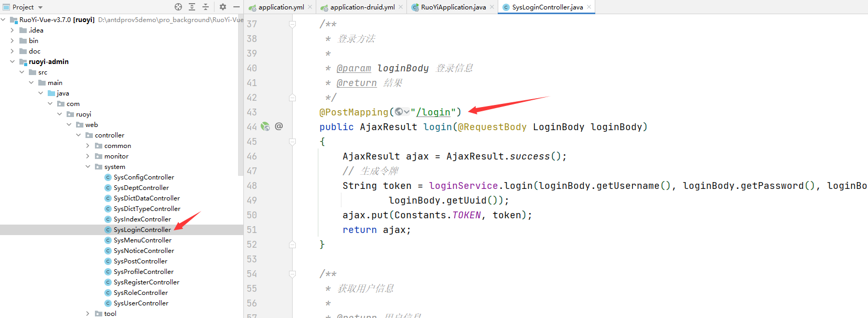868x318 pixels.
Task: Expand the monitor package
Action: point(88,156)
